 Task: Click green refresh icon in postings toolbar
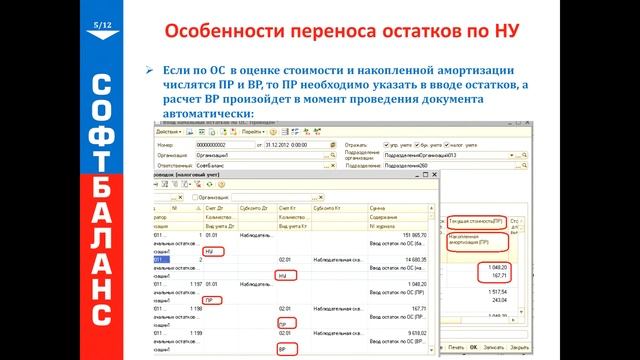point(209,184)
